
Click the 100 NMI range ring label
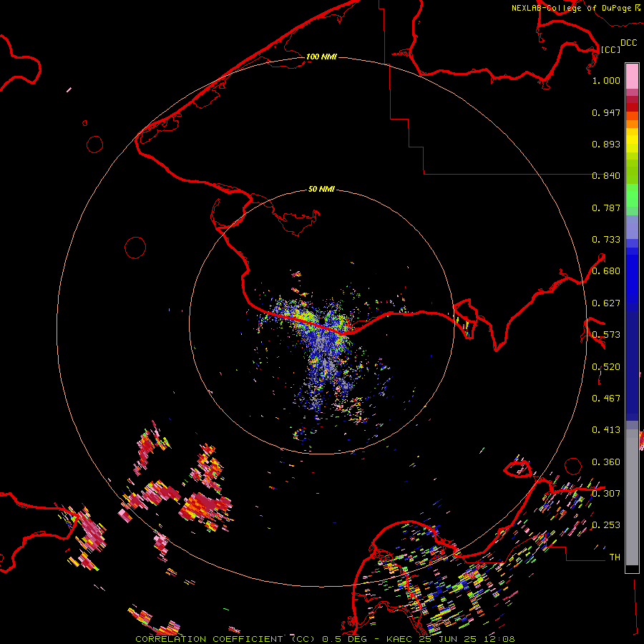pyautogui.click(x=321, y=57)
